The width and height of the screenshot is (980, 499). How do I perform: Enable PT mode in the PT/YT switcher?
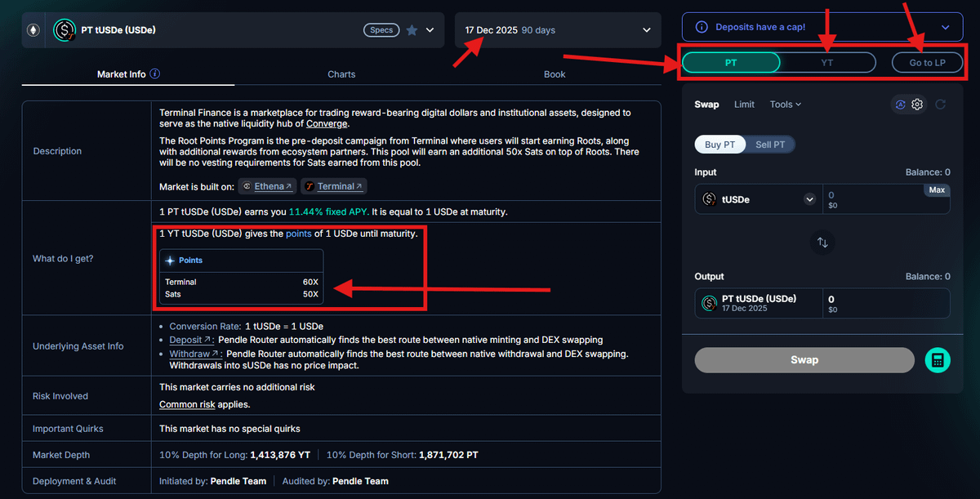pyautogui.click(x=731, y=62)
